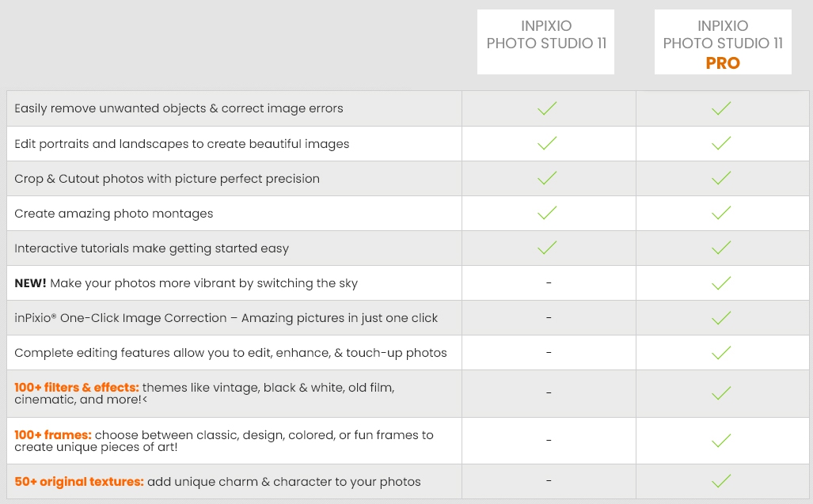
Task: Click the dash for Photo Studio 11 sky switching
Action: (549, 282)
